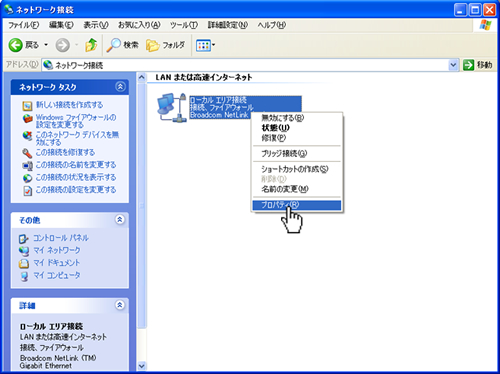Open the ヘルプ(H) menu
The height and width of the screenshot is (374, 500).
[x=271, y=25]
